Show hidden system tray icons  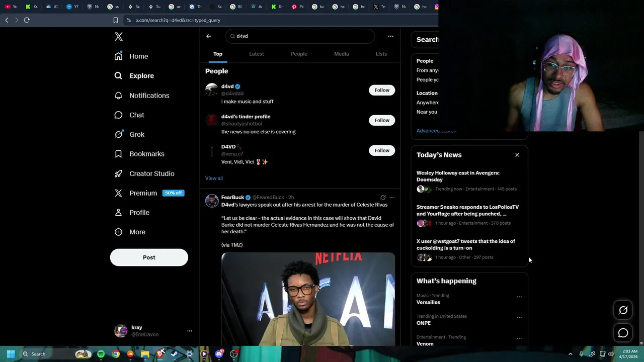pyautogui.click(x=570, y=354)
